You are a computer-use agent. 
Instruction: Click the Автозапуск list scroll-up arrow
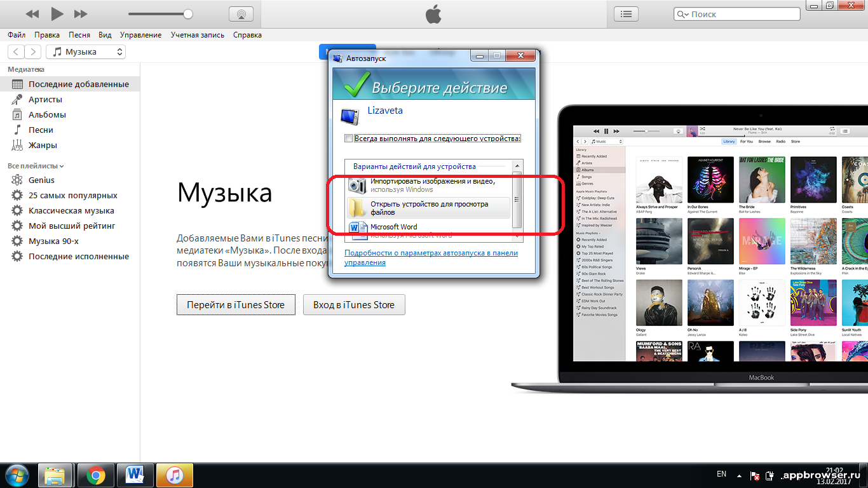(517, 166)
